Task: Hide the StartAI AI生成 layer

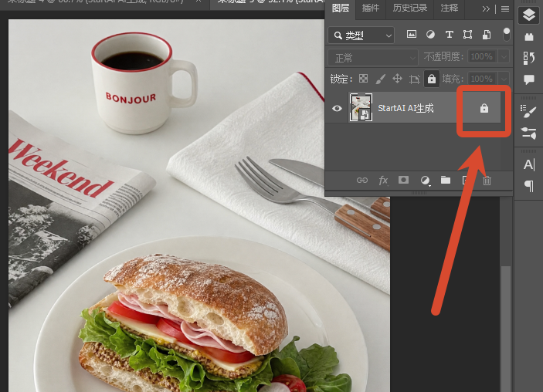Action: point(337,108)
